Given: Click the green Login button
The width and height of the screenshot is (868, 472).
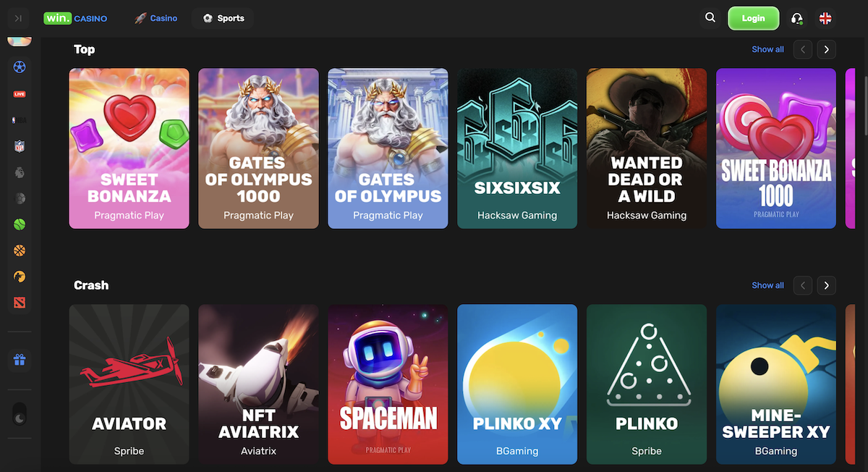Looking at the screenshot, I should point(753,18).
